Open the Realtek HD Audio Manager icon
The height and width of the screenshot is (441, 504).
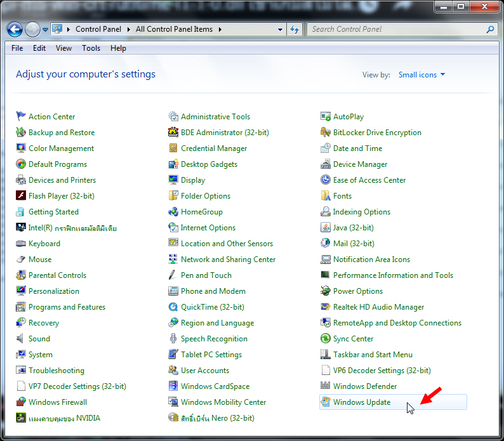(x=326, y=306)
